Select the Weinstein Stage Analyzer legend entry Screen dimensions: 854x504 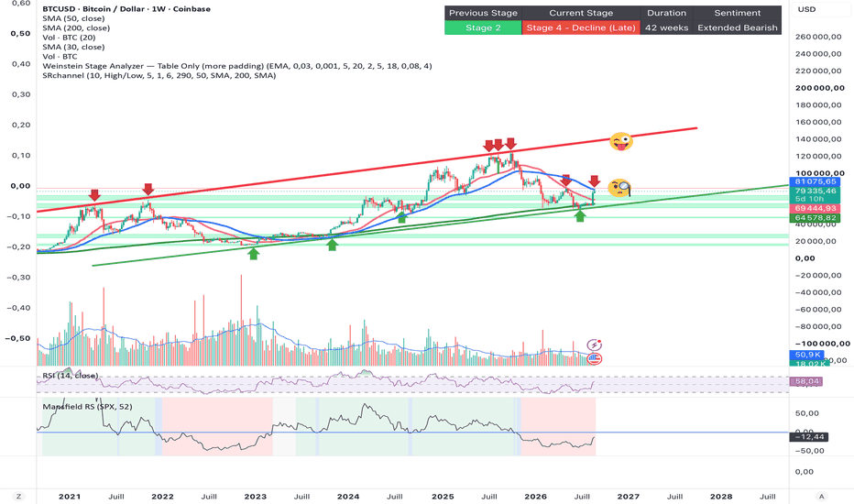click(x=237, y=66)
